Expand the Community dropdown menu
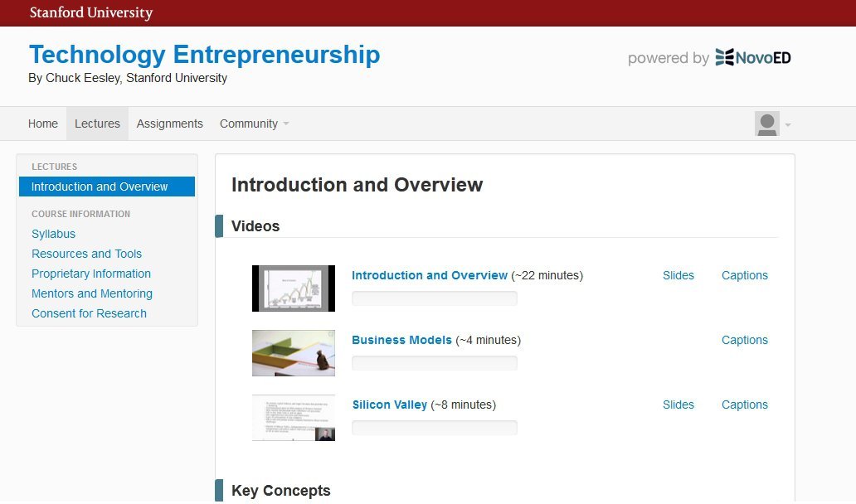 click(250, 124)
